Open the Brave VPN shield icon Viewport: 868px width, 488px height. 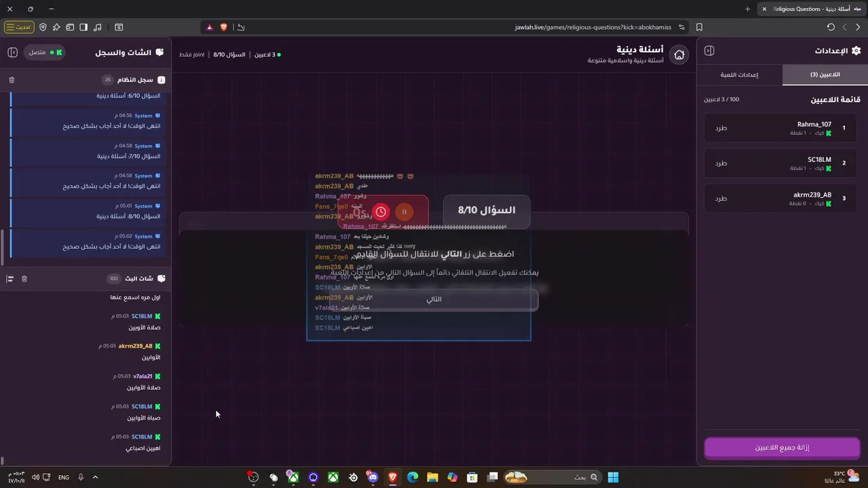pyautogui.click(x=43, y=27)
